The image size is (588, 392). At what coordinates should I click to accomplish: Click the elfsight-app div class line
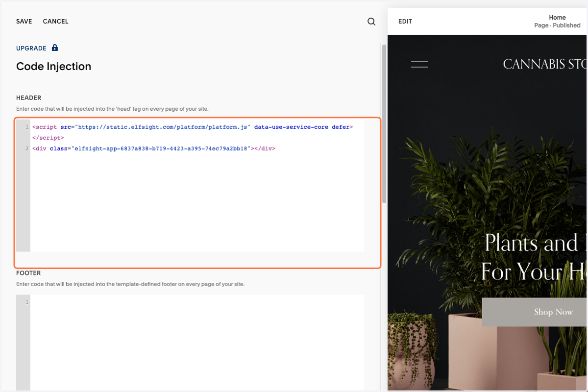(154, 148)
